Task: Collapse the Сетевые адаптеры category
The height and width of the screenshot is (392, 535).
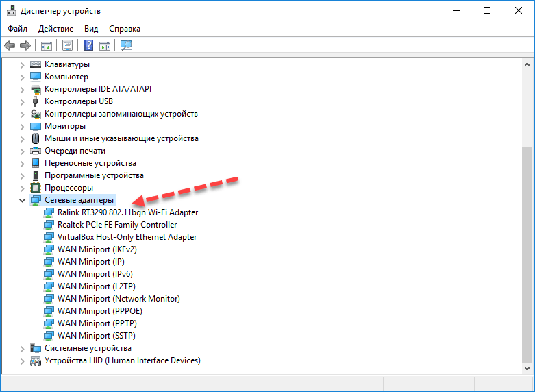Action: tap(22, 200)
